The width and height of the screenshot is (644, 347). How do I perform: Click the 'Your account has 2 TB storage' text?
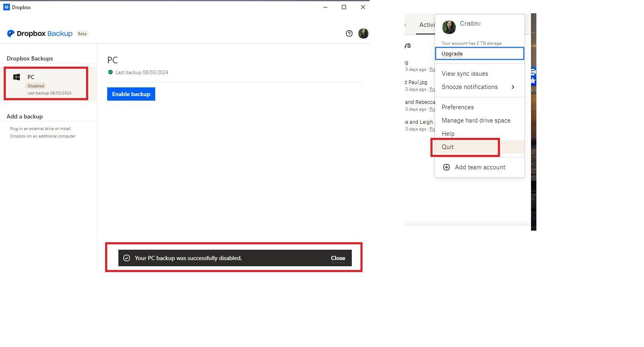pos(471,43)
